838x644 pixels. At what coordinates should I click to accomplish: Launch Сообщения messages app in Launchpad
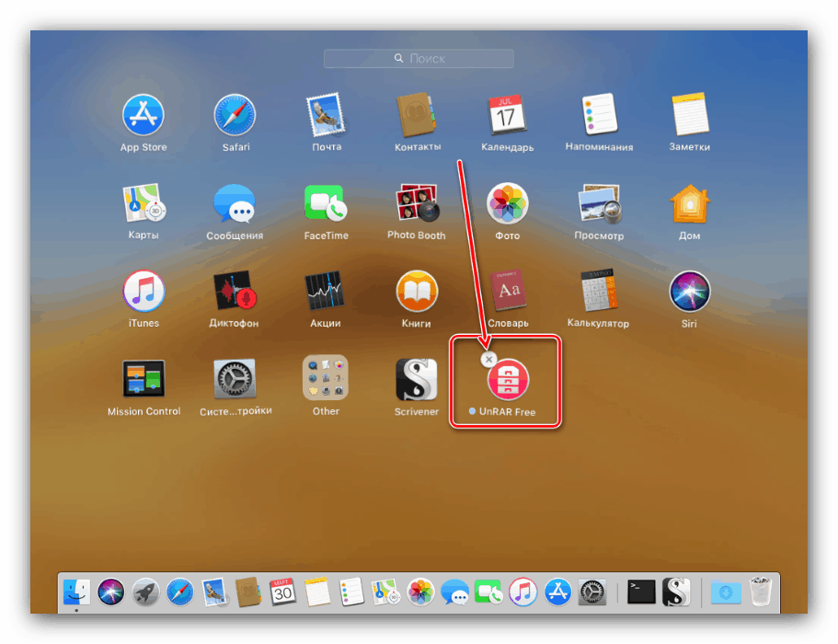point(234,202)
